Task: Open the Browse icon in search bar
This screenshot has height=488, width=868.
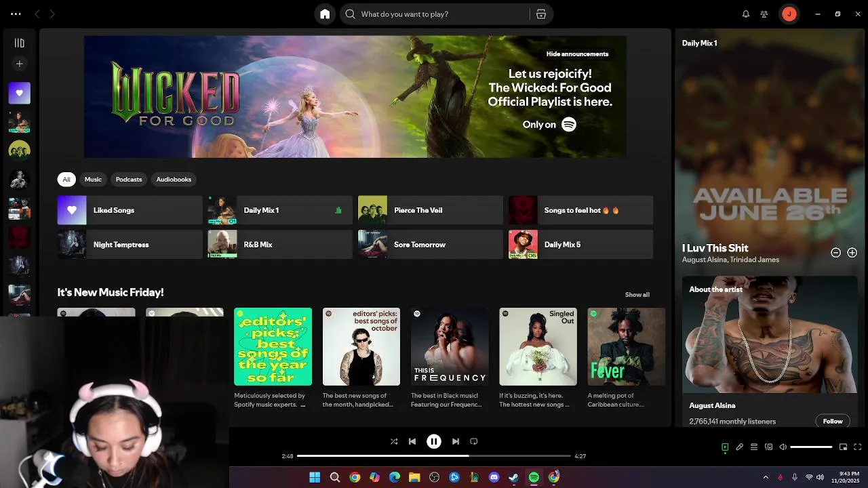Action: point(540,14)
